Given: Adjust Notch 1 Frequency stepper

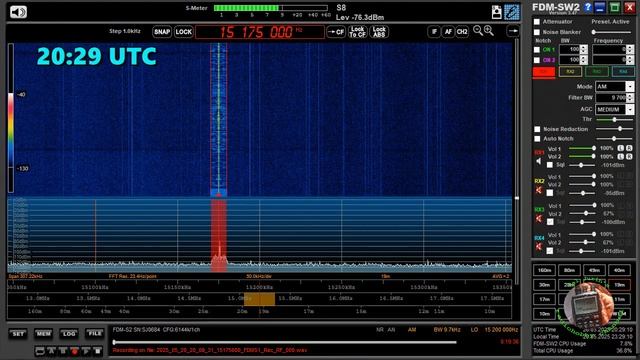Looking at the screenshot, I should [630, 49].
